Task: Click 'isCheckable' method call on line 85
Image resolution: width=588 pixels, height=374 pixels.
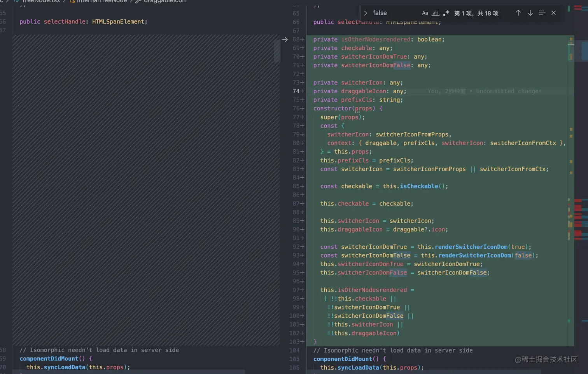Action: point(419,186)
